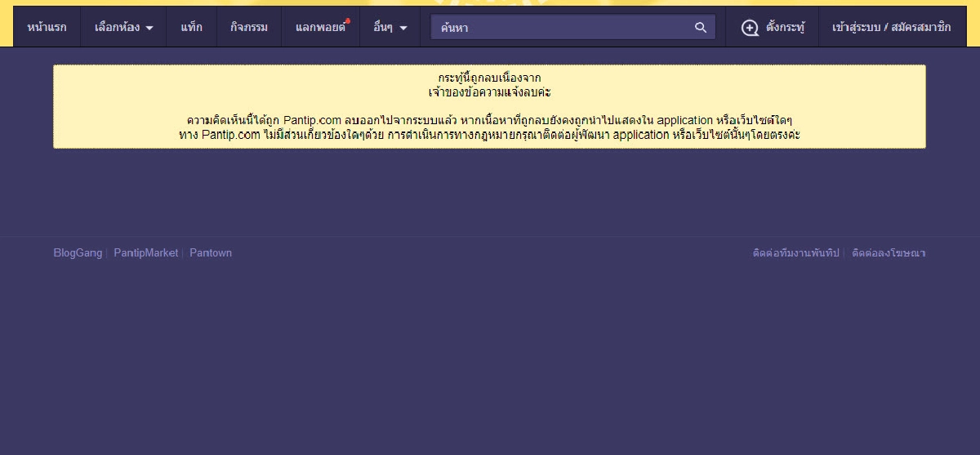The width and height of the screenshot is (980, 455).
Task: Click the magnifier search icon
Action: 700,27
